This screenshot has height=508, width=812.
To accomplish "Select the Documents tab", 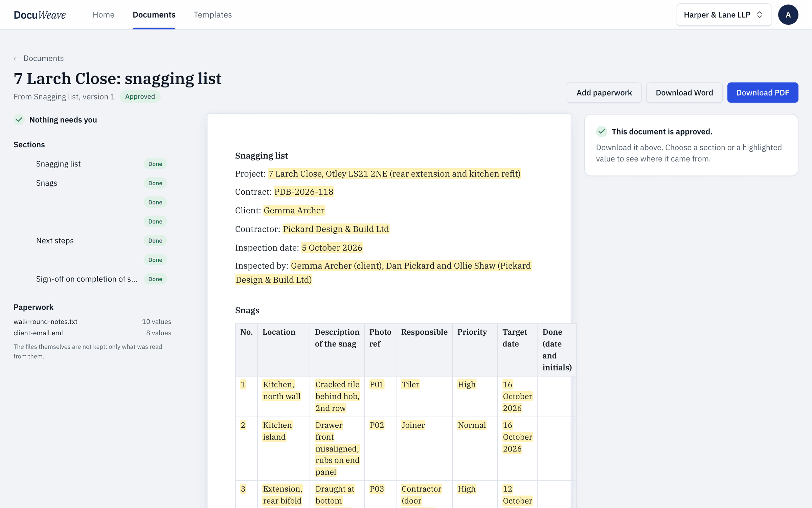I will coord(154,15).
